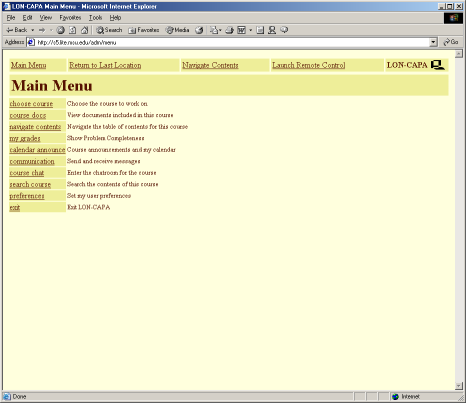Click Return to Last Location link
The width and height of the screenshot is (466, 403).
(x=105, y=65)
